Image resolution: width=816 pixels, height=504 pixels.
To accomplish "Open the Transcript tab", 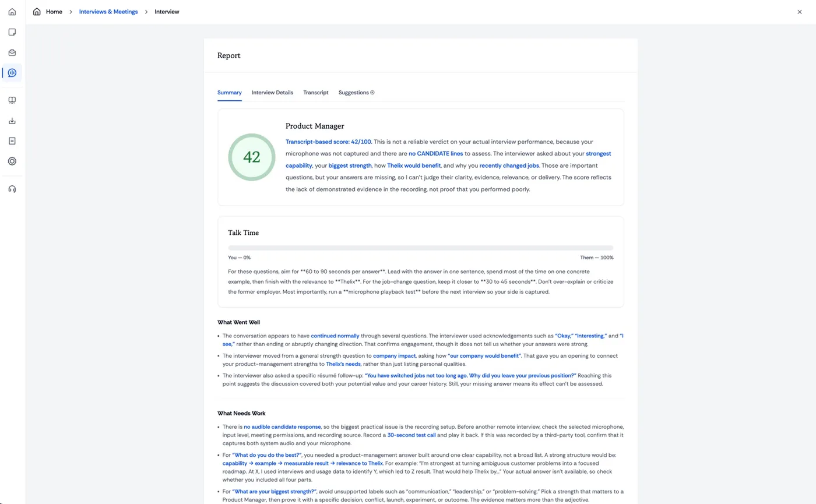I will point(316,93).
